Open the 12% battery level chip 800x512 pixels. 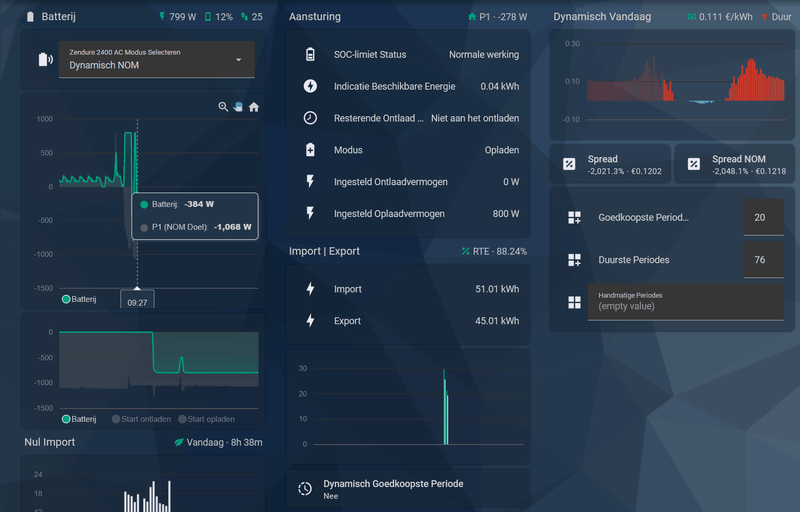pyautogui.click(x=218, y=17)
